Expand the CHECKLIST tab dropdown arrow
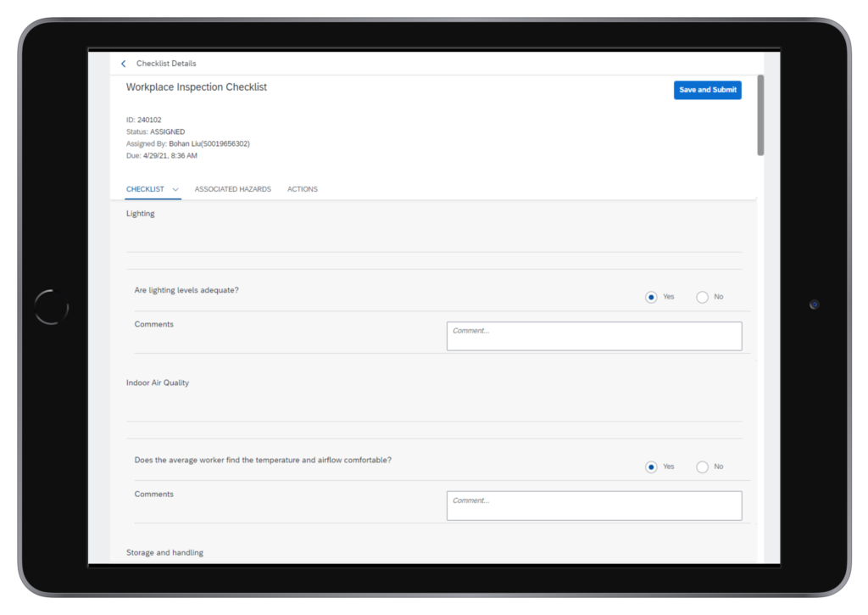This screenshot has width=868, height=615. (175, 189)
